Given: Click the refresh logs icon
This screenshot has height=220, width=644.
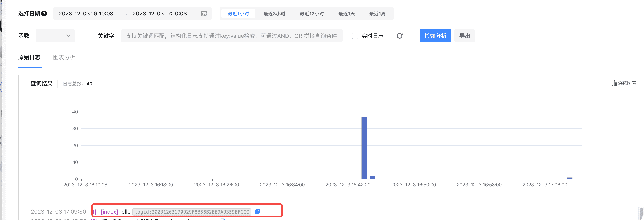Looking at the screenshot, I should tap(399, 36).
